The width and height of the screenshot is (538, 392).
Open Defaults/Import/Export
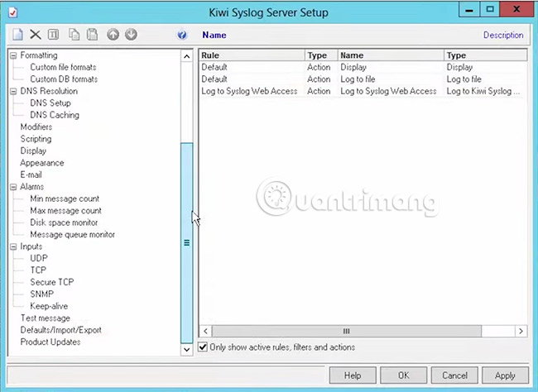60,330
